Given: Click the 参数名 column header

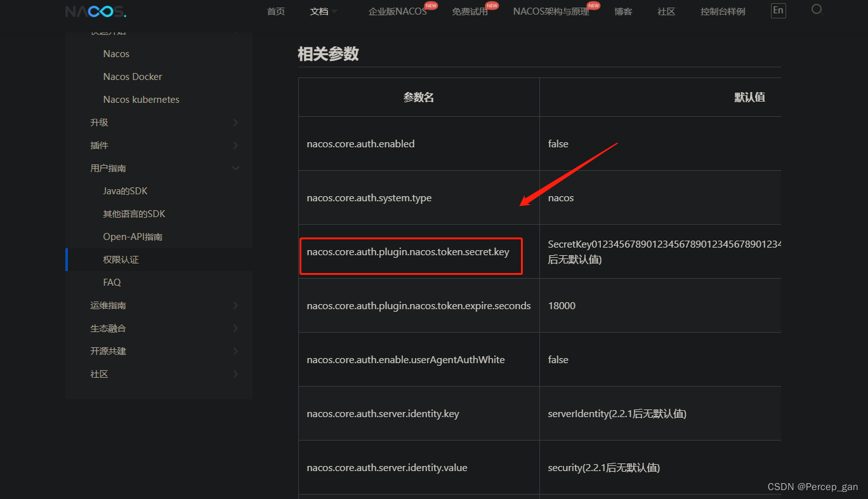Looking at the screenshot, I should pos(419,97).
